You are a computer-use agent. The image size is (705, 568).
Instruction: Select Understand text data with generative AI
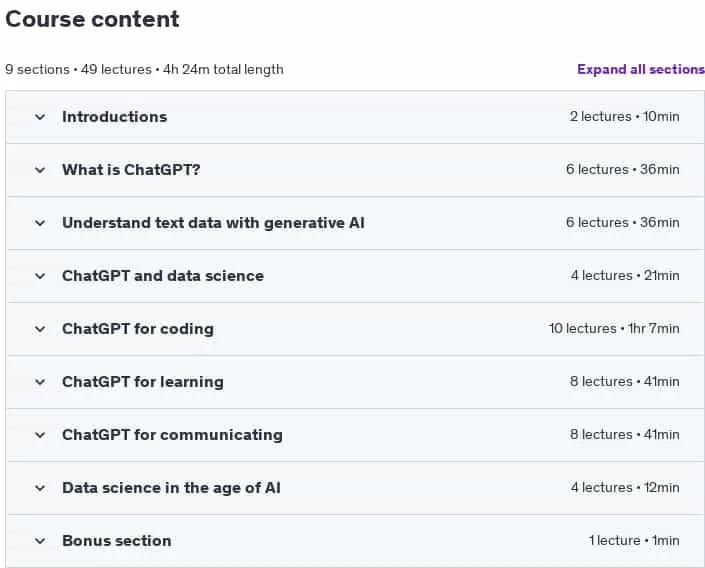(213, 223)
